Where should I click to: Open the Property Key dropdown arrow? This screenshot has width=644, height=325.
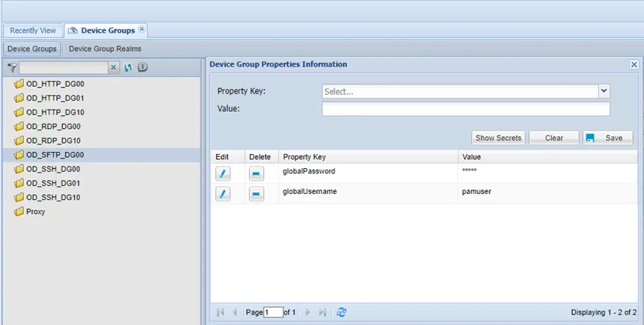coord(604,91)
